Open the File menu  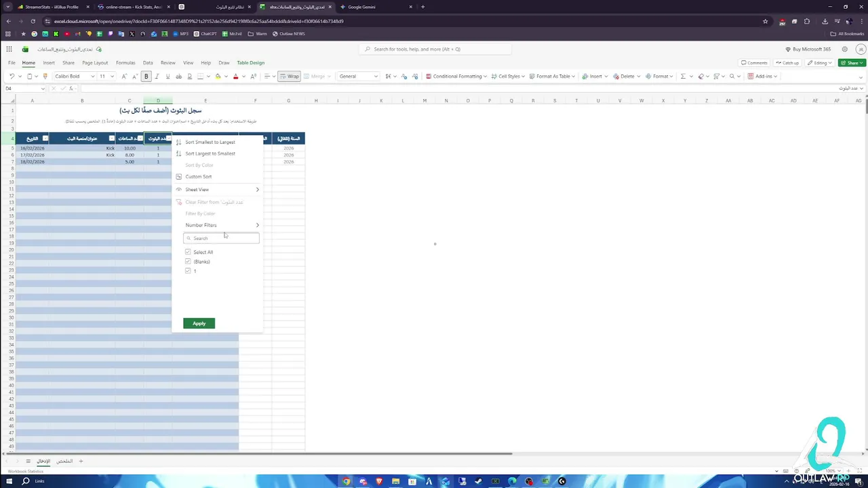12,62
